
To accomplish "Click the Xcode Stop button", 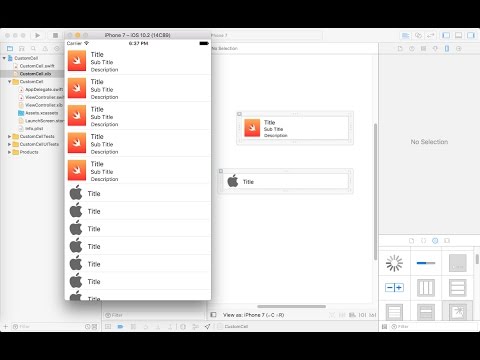I will [x=55, y=35].
